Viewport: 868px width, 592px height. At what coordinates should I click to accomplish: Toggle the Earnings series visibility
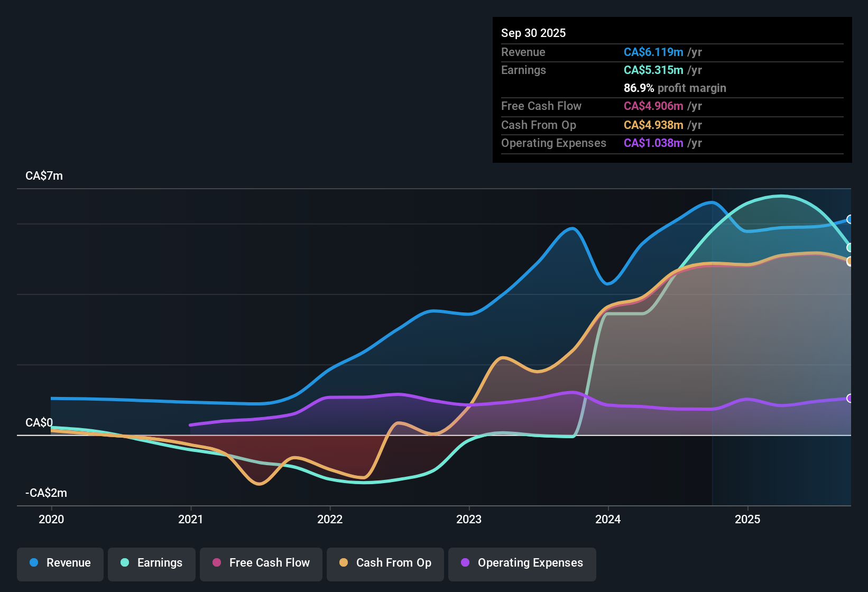pyautogui.click(x=151, y=563)
